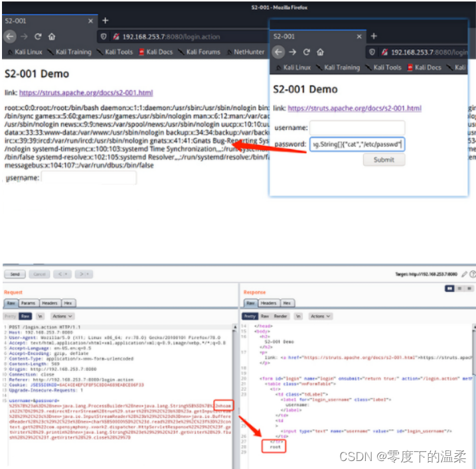
Task: Toggle Pretty view in the Request panel
Action: 10,316
